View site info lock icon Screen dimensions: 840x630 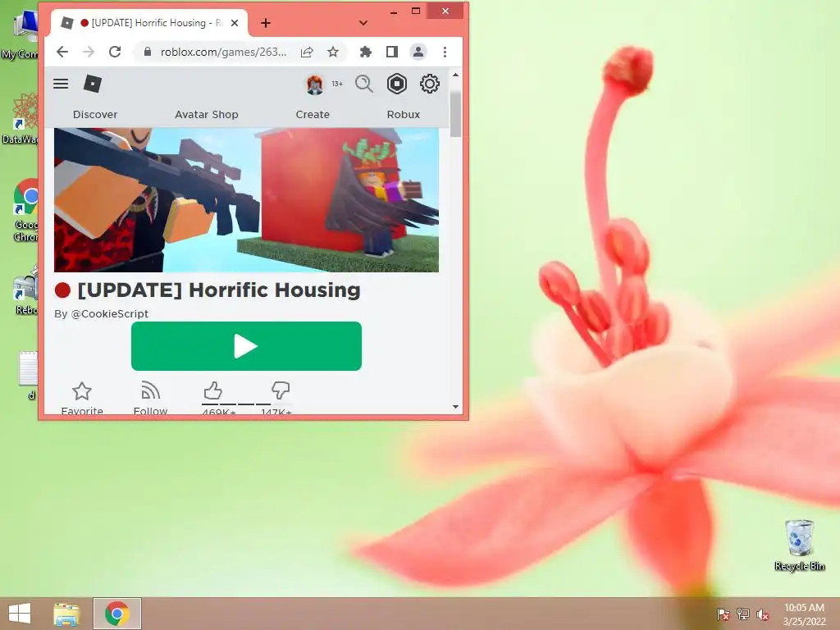148,52
